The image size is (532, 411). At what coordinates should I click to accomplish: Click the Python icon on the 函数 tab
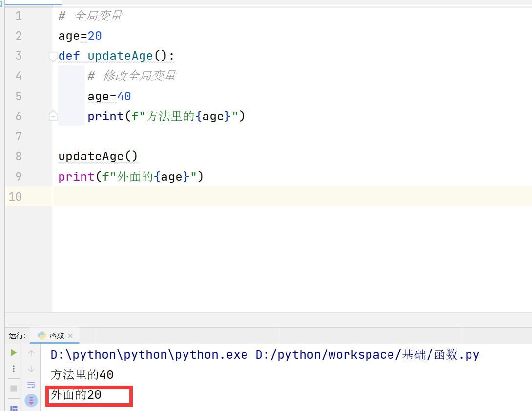click(42, 335)
